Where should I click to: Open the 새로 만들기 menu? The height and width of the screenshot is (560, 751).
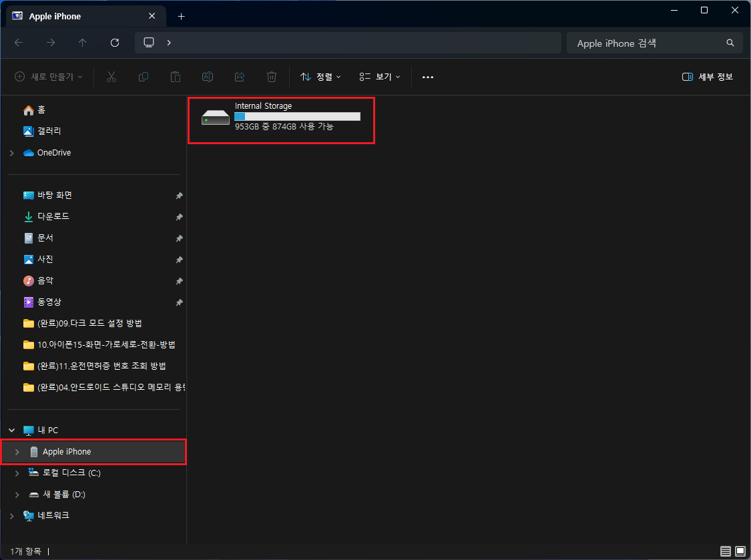tap(49, 77)
